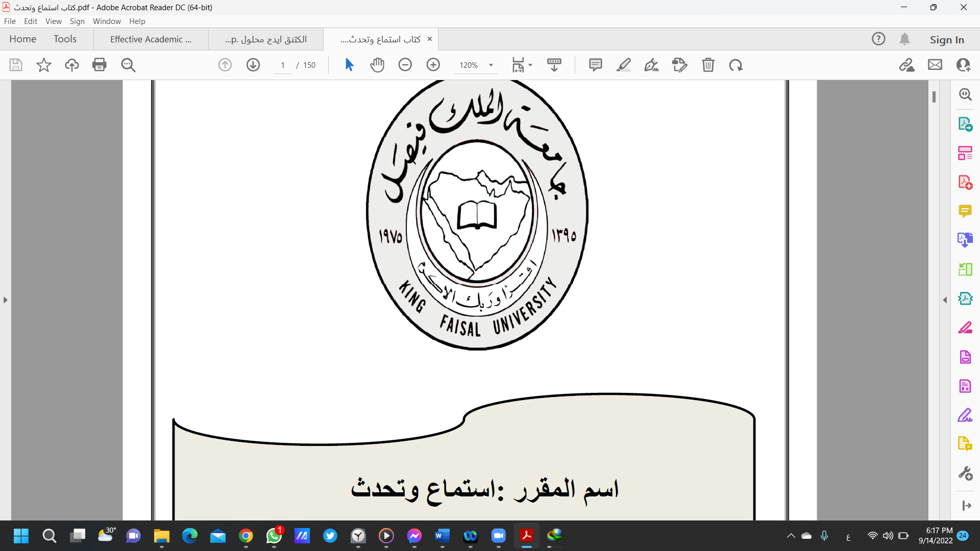Open Windows Start menu
980x551 pixels.
click(21, 536)
